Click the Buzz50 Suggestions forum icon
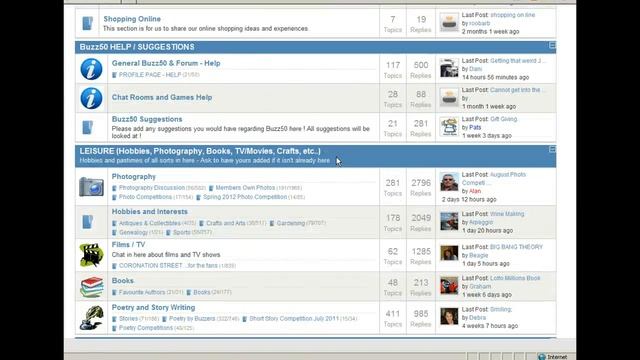This screenshot has height=360, width=640. 87,127
